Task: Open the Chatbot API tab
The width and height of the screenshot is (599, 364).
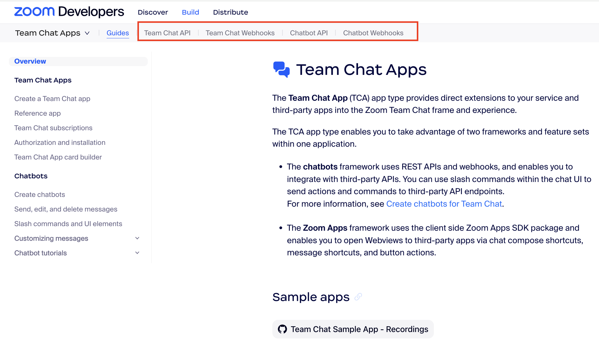Action: (x=309, y=33)
